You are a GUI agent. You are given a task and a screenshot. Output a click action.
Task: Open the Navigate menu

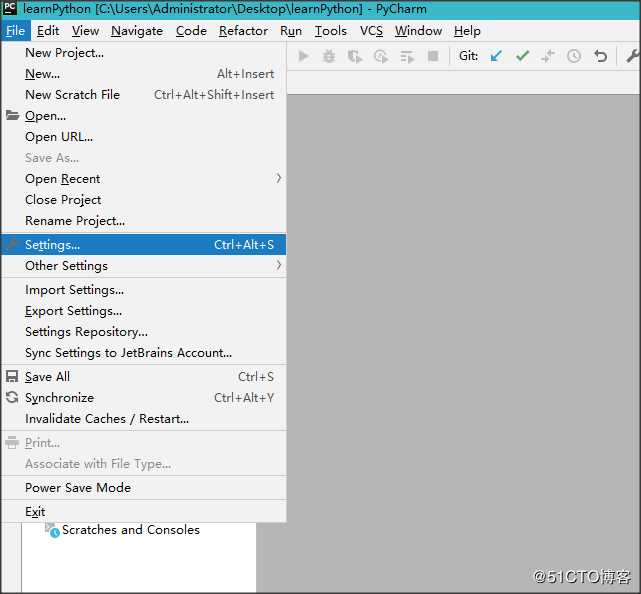click(137, 31)
